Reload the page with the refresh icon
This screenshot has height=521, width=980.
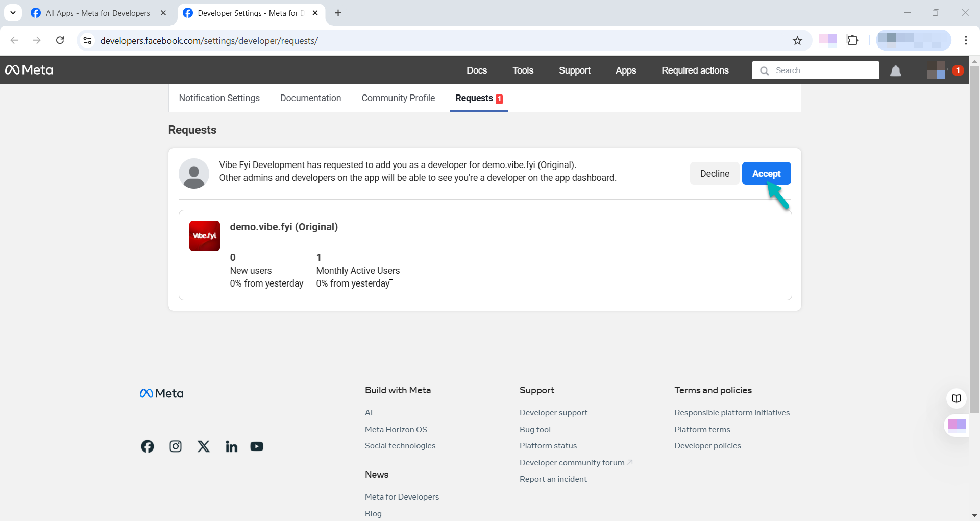[x=60, y=40]
